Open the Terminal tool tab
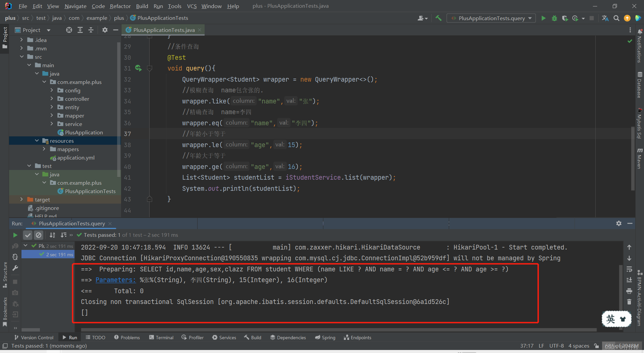Image resolution: width=644 pixels, height=353 pixels. [x=161, y=338]
